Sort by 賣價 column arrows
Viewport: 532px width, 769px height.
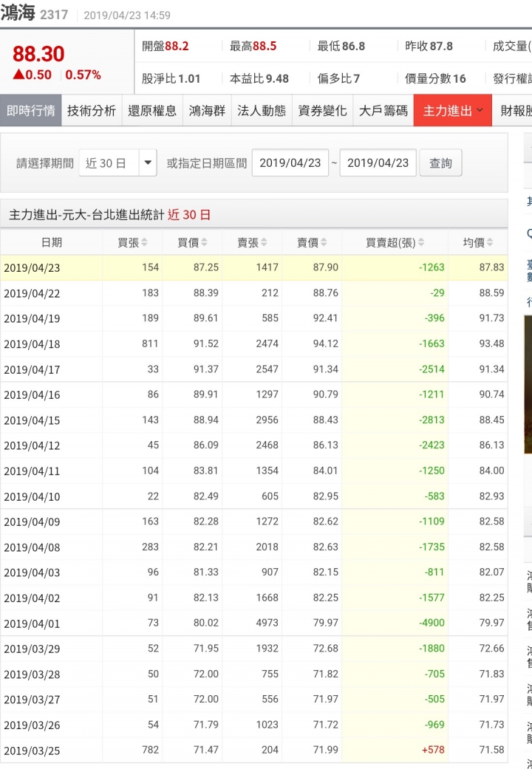click(324, 242)
